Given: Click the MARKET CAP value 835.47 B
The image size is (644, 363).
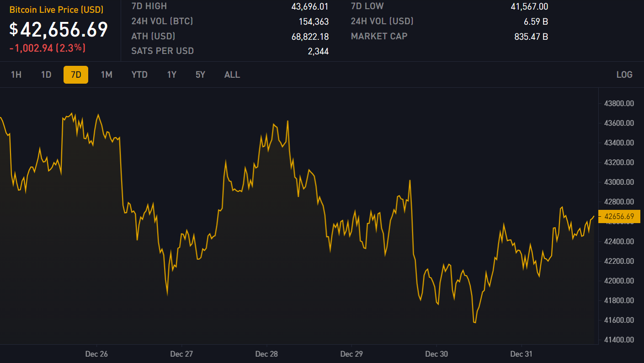Looking at the screenshot, I should (531, 36).
